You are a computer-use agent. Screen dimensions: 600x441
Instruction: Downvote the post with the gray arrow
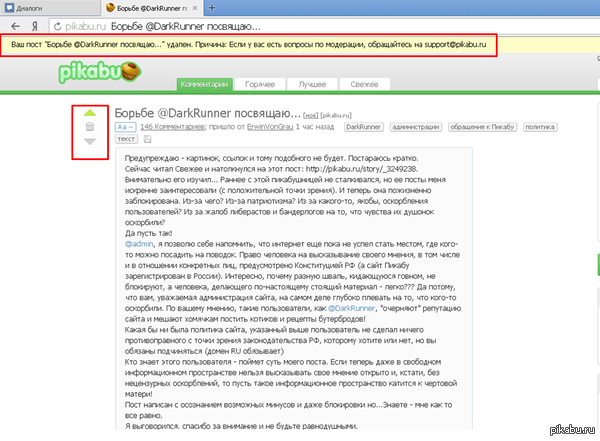90,142
